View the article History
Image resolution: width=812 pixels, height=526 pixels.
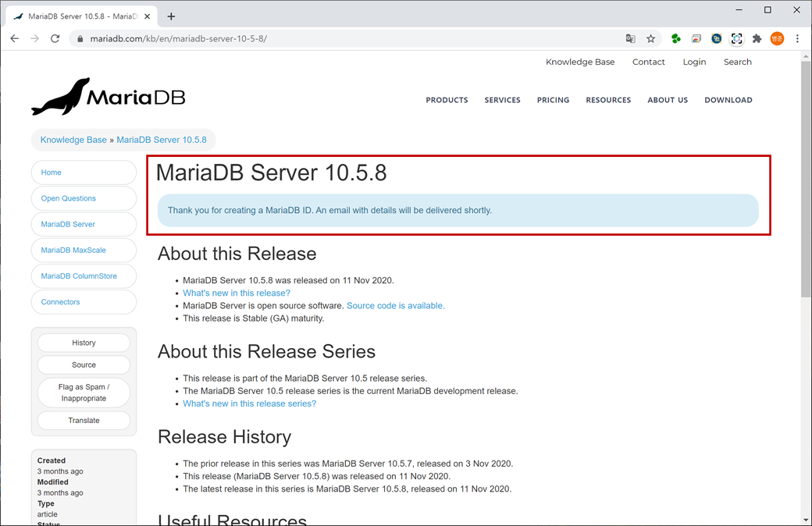click(84, 343)
